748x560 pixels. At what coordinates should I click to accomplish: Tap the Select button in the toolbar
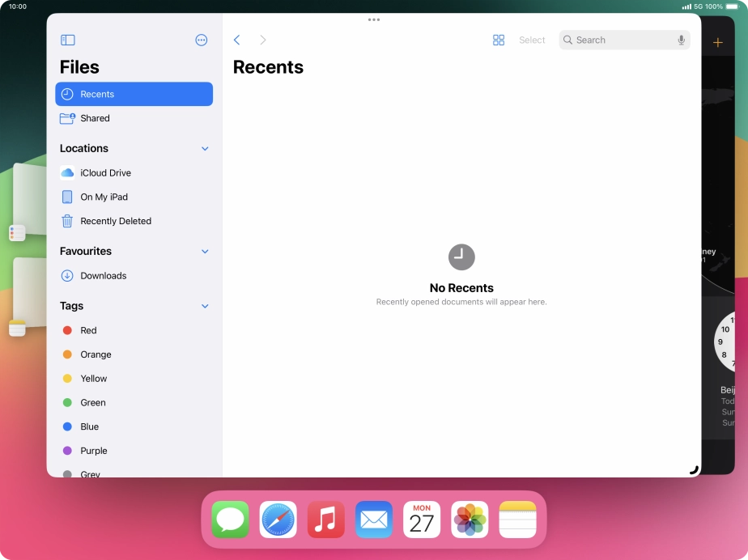[532, 40]
